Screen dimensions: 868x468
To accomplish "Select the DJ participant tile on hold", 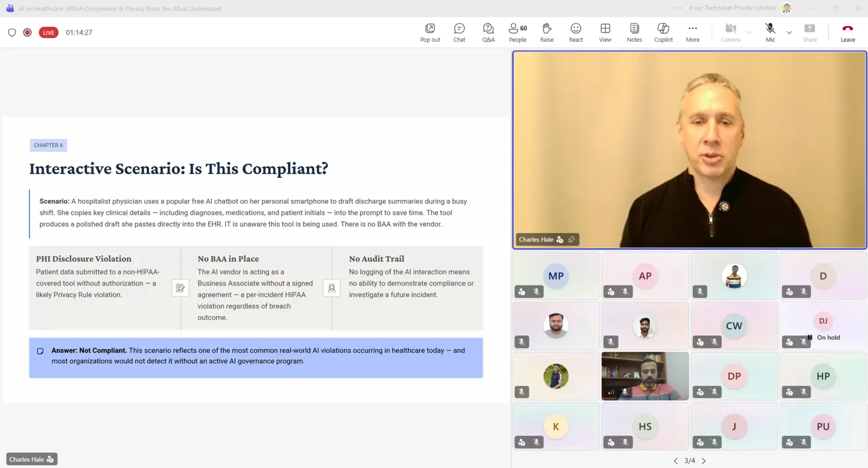I will coord(823,326).
